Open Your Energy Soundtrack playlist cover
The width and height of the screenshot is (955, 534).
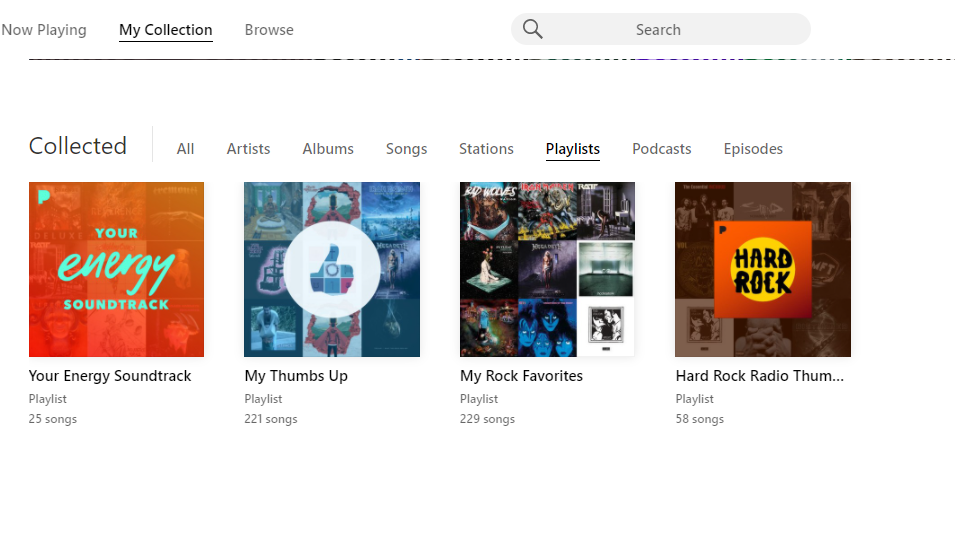(x=116, y=269)
